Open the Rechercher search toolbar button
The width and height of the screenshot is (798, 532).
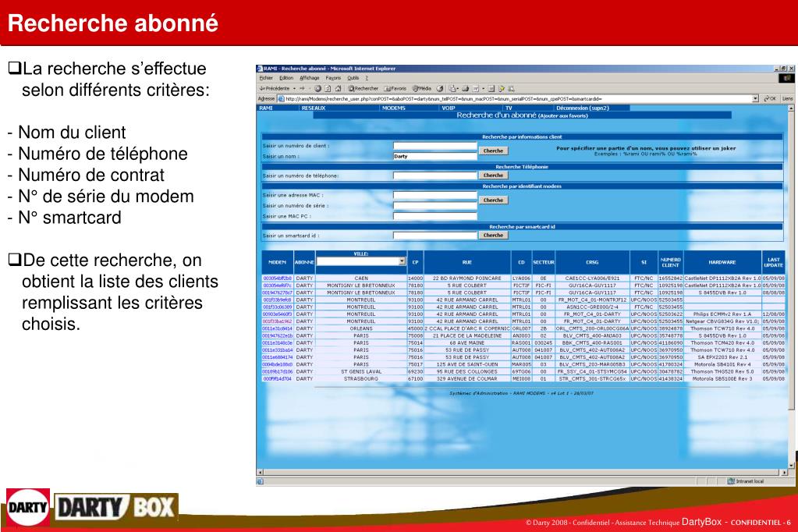click(364, 89)
